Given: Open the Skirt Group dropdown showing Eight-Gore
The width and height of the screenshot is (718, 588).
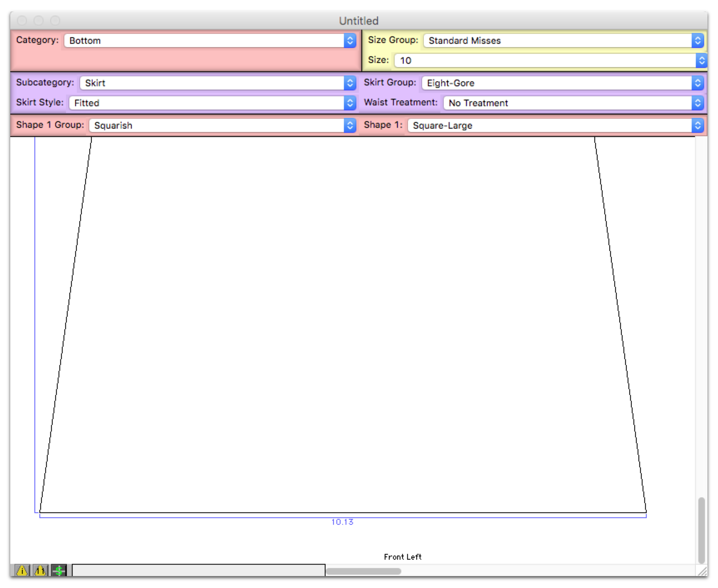Looking at the screenshot, I should (563, 83).
